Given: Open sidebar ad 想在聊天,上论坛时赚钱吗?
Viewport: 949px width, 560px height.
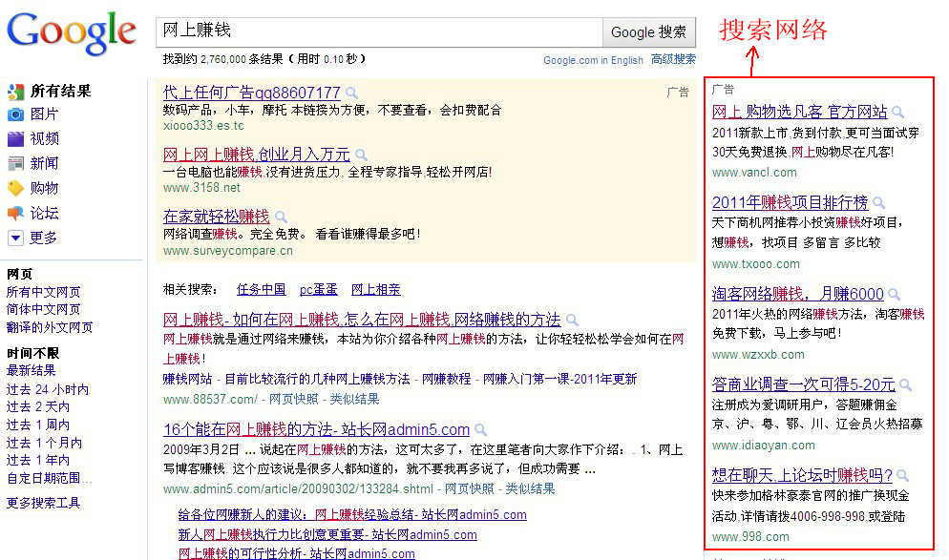Looking at the screenshot, I should [x=802, y=475].
